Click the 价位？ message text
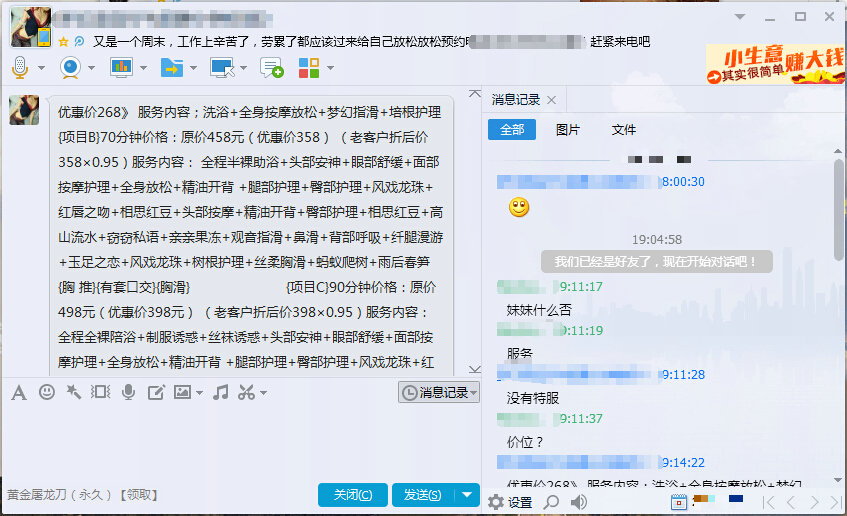 point(525,442)
